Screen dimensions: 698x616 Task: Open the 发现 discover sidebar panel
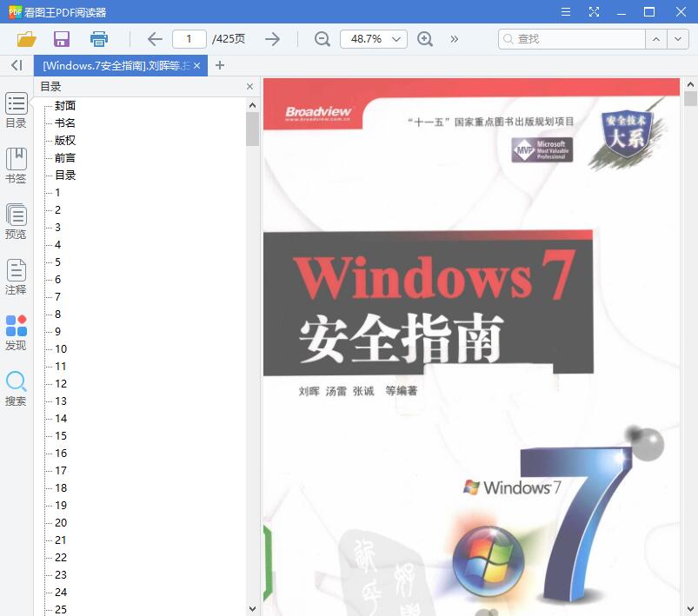point(16,333)
